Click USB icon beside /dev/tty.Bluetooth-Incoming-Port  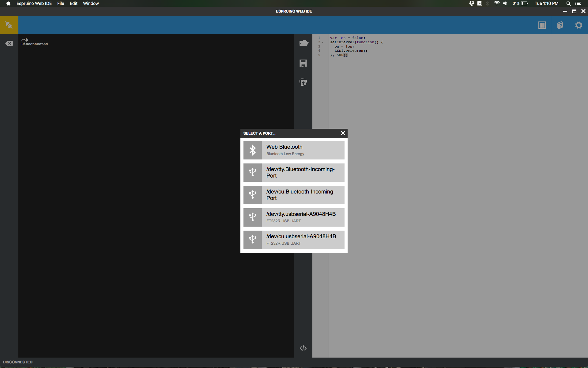pyautogui.click(x=253, y=172)
